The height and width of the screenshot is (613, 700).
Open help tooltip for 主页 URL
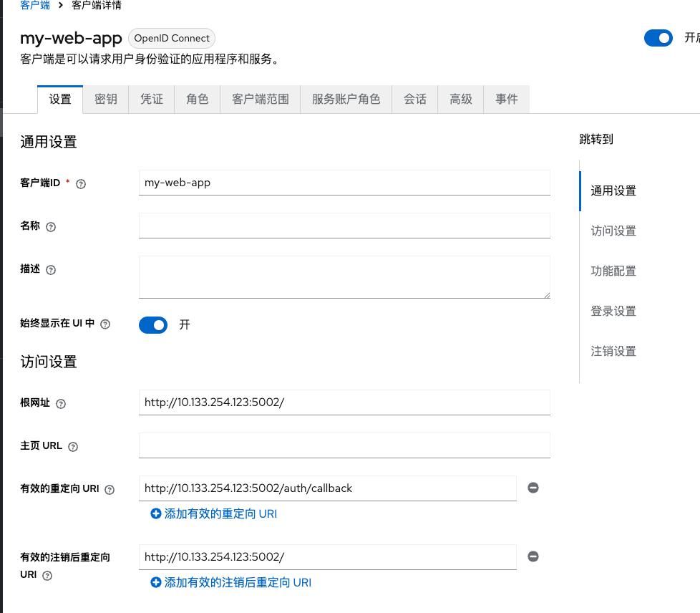click(x=72, y=446)
